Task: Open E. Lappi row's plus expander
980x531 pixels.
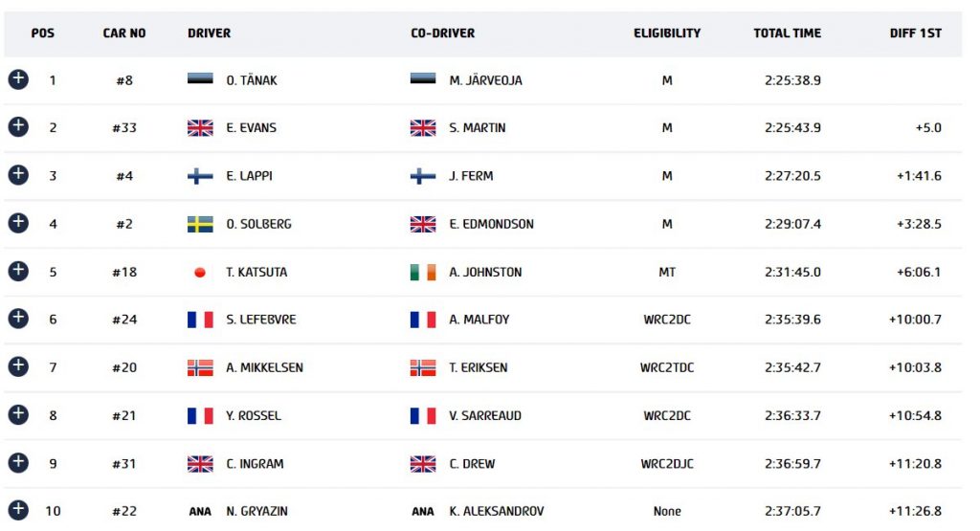Action: tap(18, 175)
